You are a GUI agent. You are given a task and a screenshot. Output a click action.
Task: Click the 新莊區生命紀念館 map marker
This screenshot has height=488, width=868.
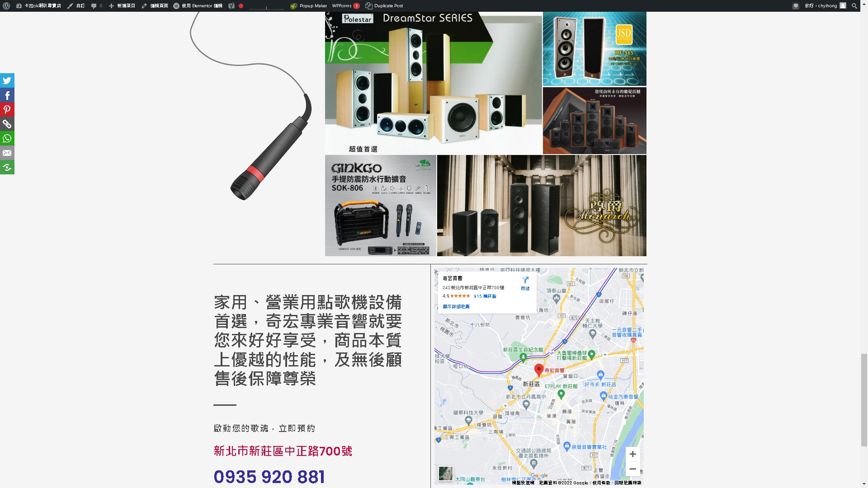pyautogui.click(x=523, y=357)
